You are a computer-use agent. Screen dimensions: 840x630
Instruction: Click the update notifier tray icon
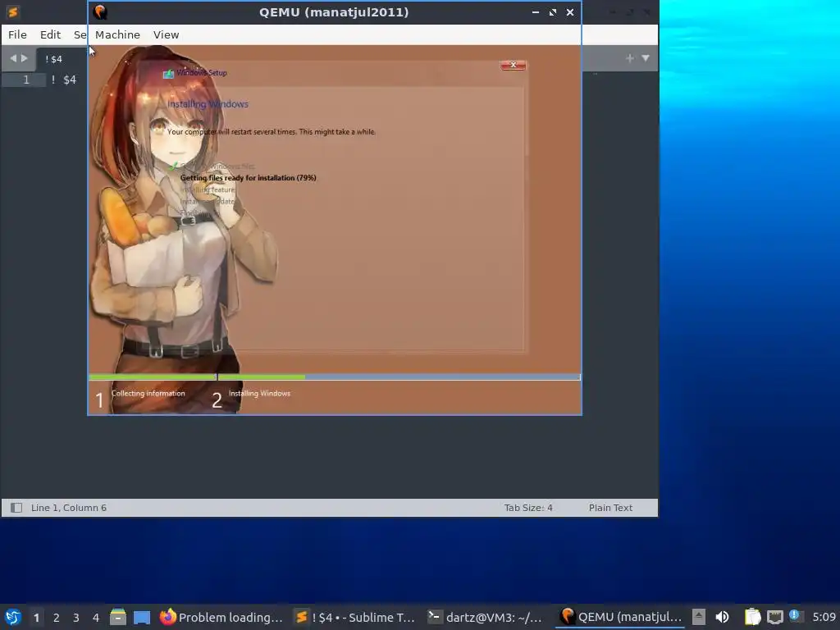pos(795,616)
